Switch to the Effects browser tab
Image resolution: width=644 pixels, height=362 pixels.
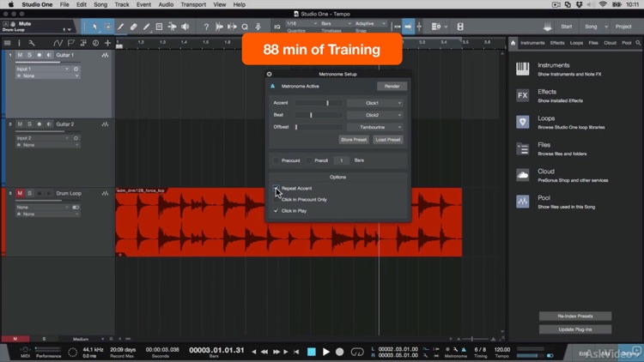557,43
